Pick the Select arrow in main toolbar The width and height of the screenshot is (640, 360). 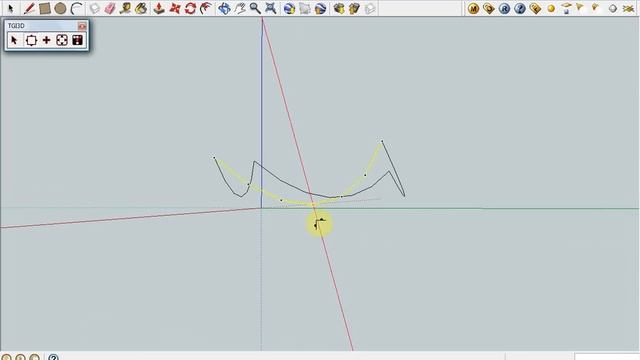11,8
